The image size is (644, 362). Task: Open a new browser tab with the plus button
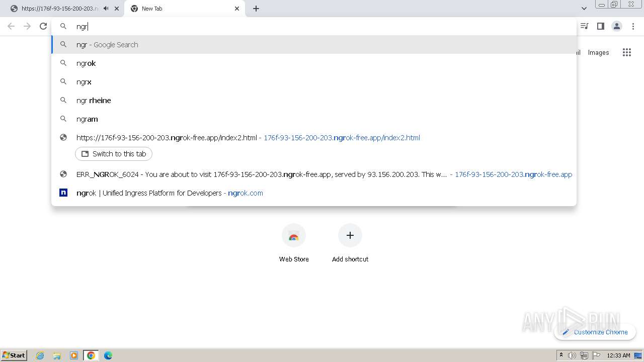[256, 9]
